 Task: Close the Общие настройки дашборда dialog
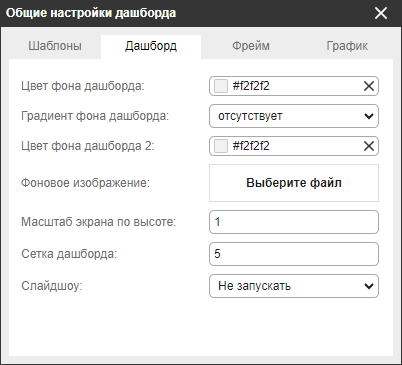(381, 13)
